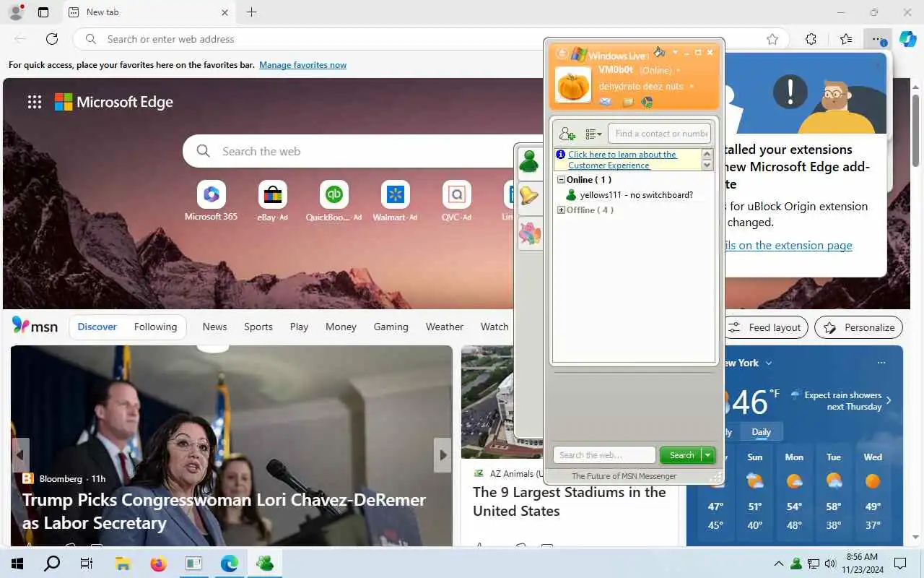Open the News section on MSN
This screenshot has height=578, width=924.
pyautogui.click(x=214, y=327)
